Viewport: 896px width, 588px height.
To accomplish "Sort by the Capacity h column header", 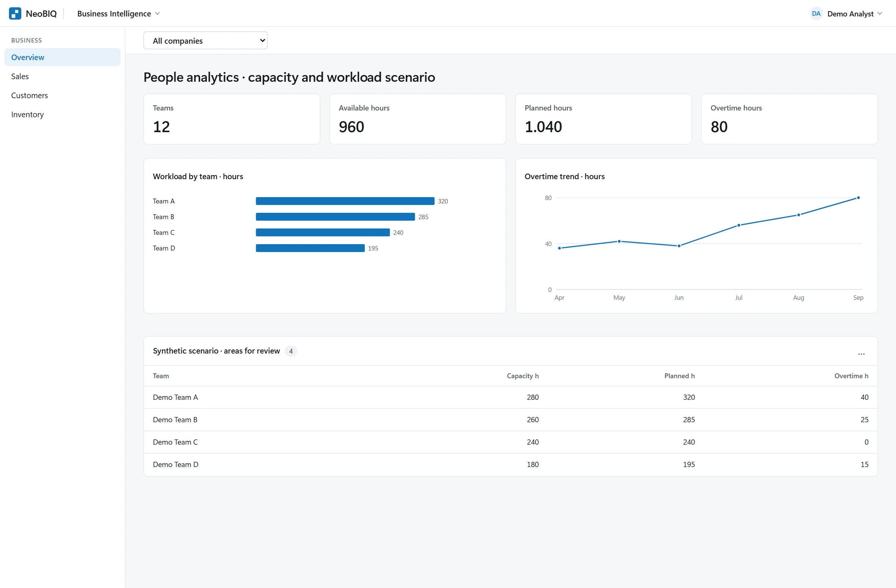I will coord(523,376).
